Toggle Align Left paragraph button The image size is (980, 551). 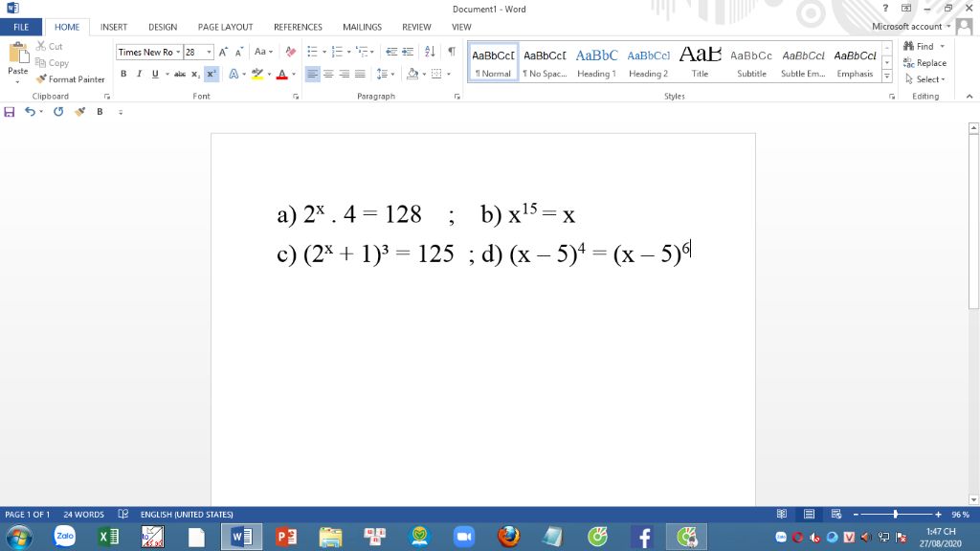[x=312, y=74]
